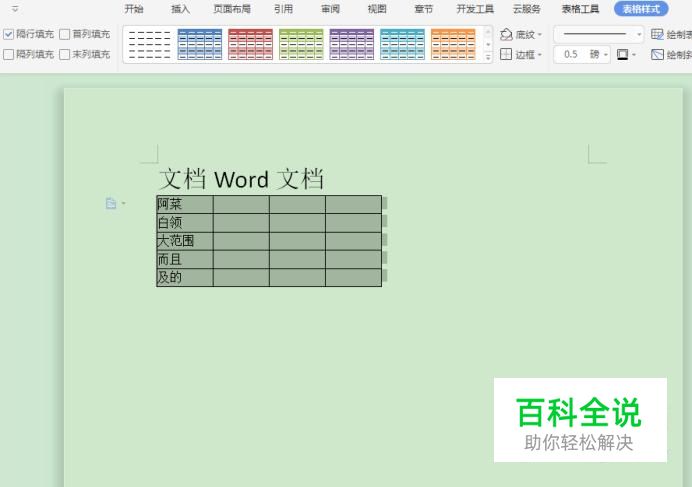Open the 边框 dropdown arrow
The height and width of the screenshot is (487, 692).
[x=540, y=55]
